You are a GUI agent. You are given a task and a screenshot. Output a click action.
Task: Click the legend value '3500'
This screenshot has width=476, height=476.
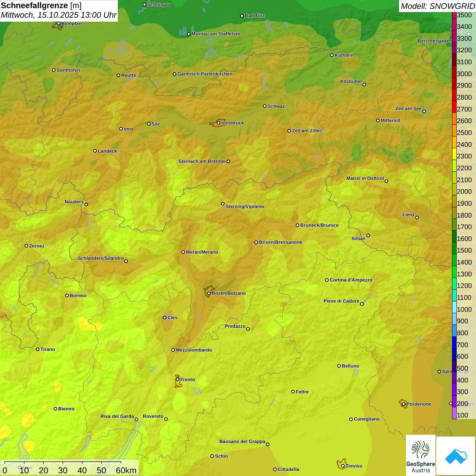coord(464,15)
